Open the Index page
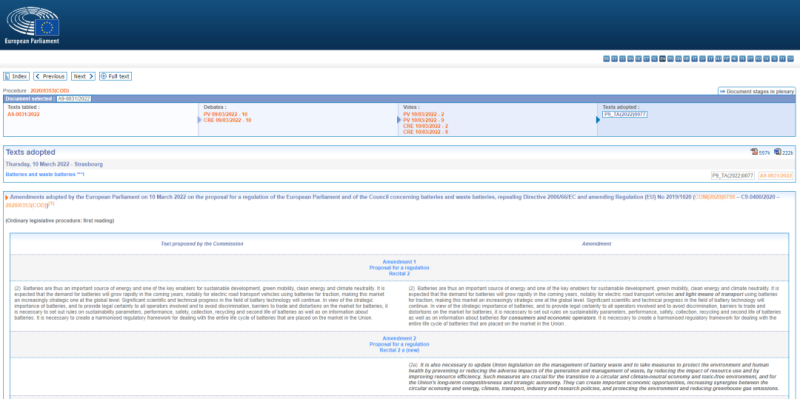Image resolution: width=800 pixels, height=399 pixels. click(x=16, y=77)
